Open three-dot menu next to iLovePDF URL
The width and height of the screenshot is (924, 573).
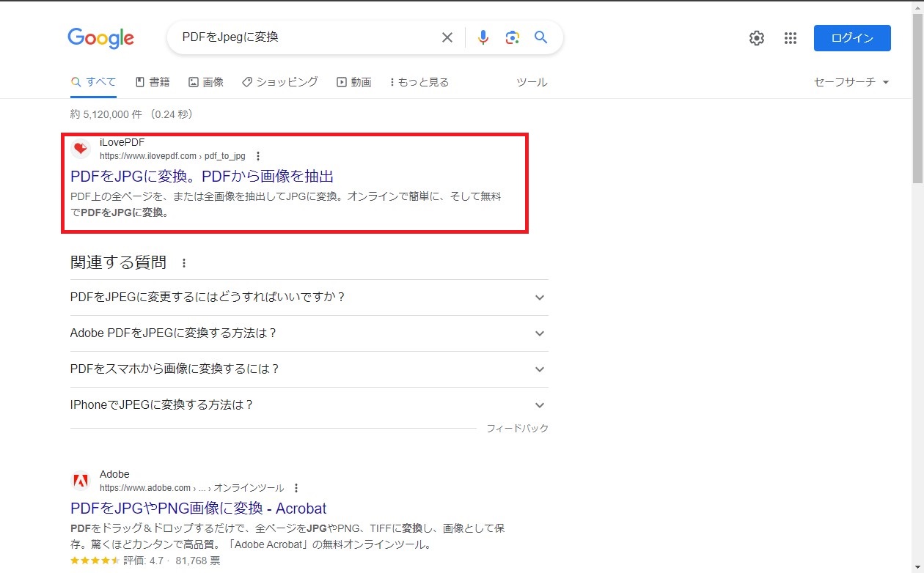[x=258, y=156]
